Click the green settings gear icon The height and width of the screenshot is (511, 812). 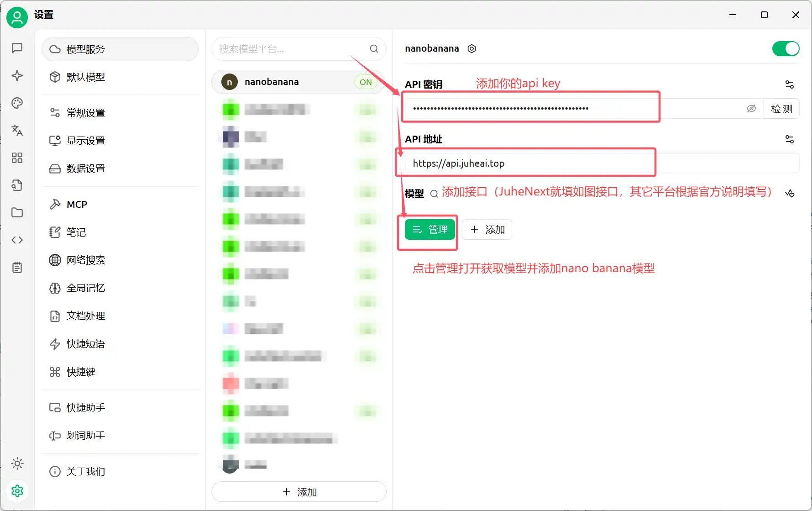point(17,491)
